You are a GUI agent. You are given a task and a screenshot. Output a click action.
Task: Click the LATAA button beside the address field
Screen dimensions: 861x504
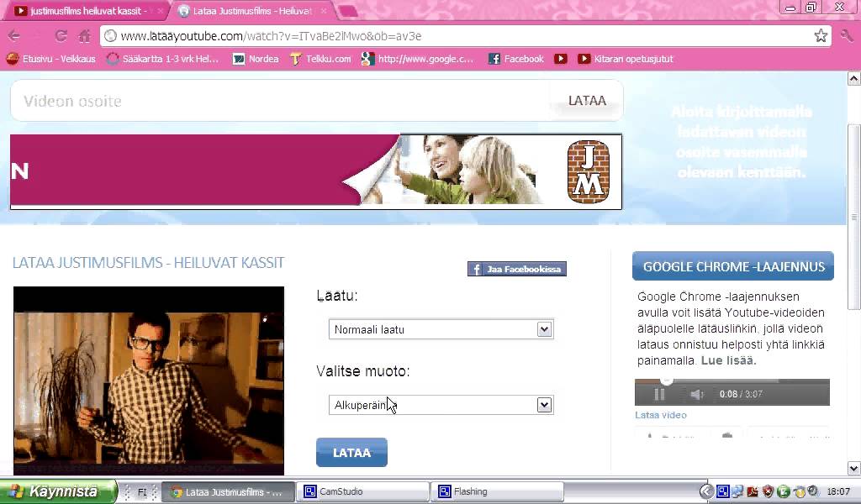pos(587,101)
